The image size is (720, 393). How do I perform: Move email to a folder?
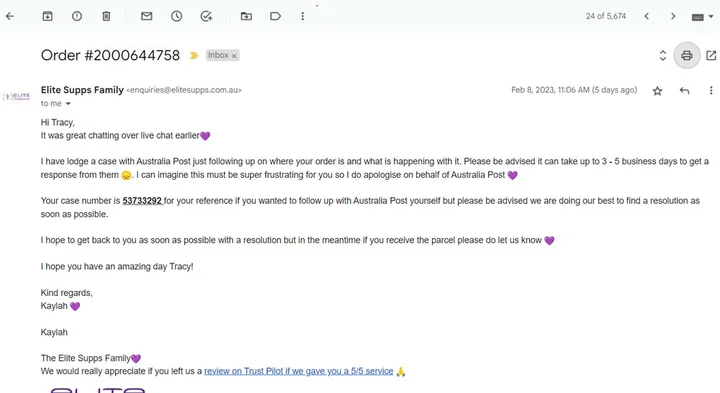coord(246,16)
